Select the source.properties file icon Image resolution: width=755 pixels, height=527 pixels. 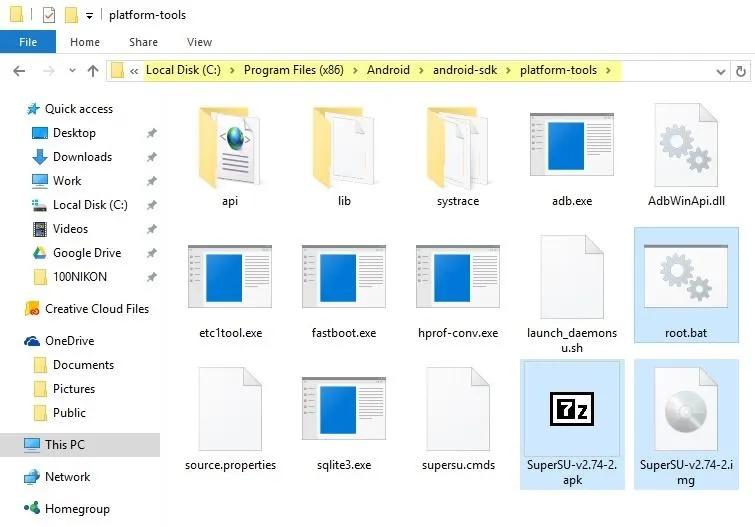point(230,409)
